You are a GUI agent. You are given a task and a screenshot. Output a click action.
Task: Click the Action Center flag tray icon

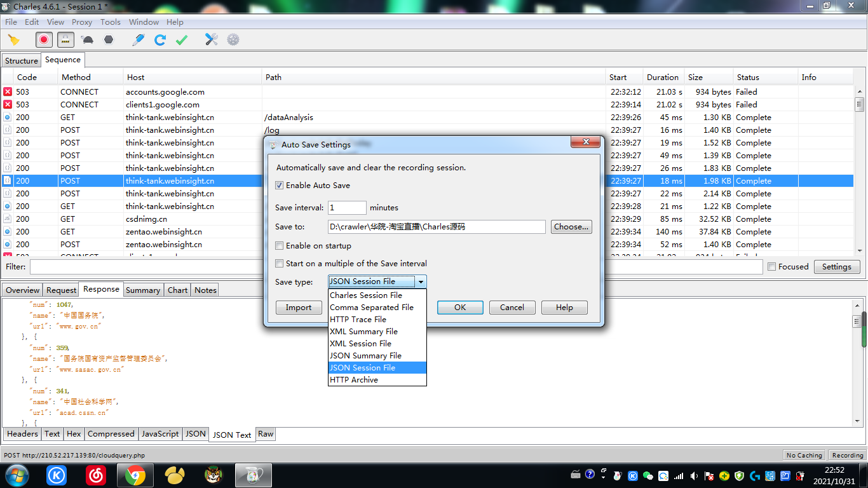click(709, 475)
